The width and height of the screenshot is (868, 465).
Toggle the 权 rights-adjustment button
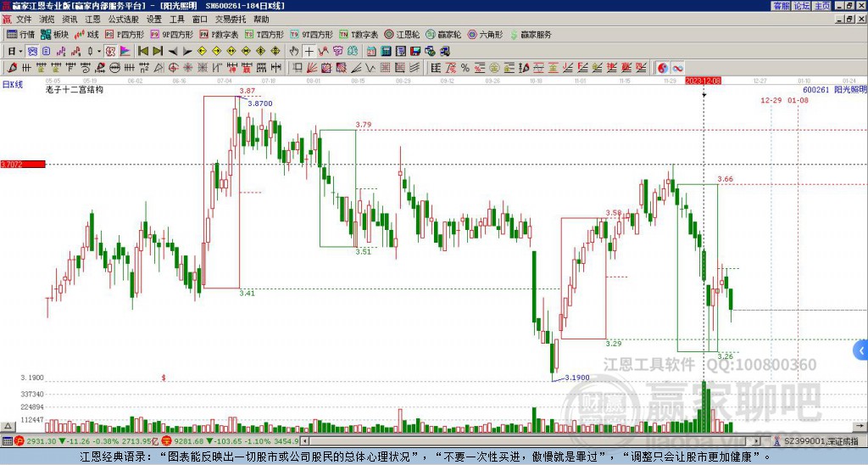coord(110,52)
